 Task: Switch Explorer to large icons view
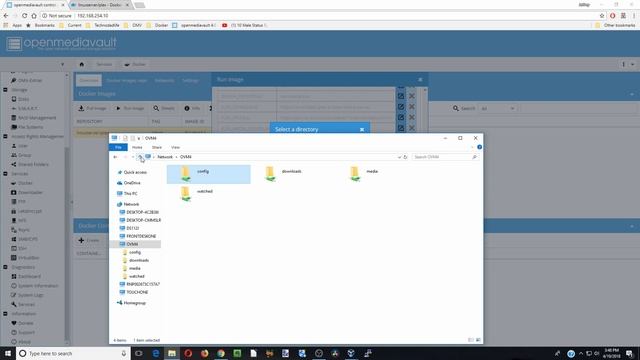(478, 340)
